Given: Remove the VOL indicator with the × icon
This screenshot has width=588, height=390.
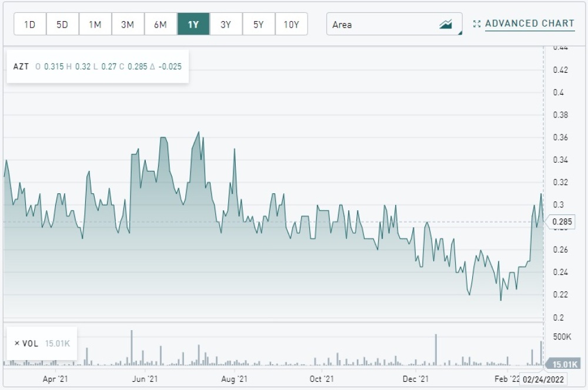Looking at the screenshot, I should 16,344.
